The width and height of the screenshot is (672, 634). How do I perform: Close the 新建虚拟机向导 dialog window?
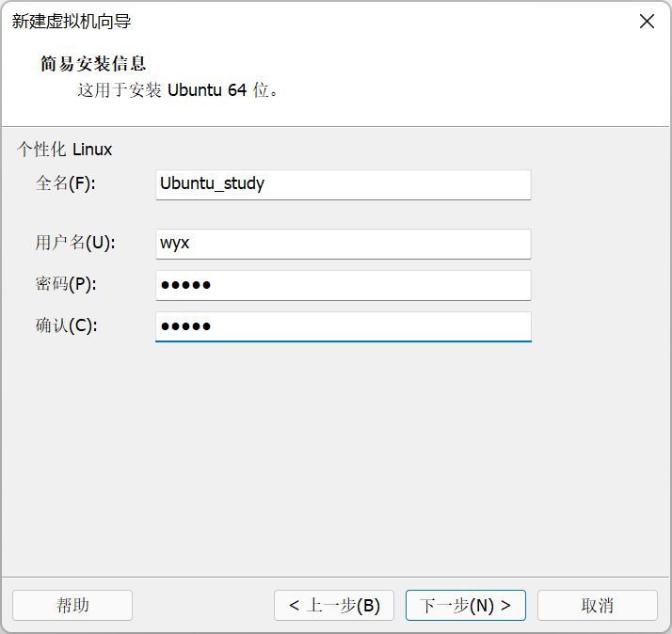point(647,22)
